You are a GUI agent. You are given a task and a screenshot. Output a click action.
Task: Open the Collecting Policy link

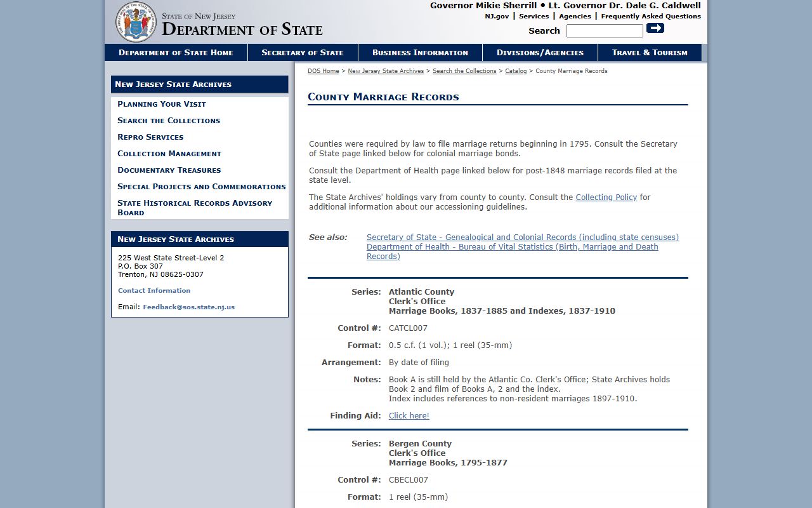[606, 197]
